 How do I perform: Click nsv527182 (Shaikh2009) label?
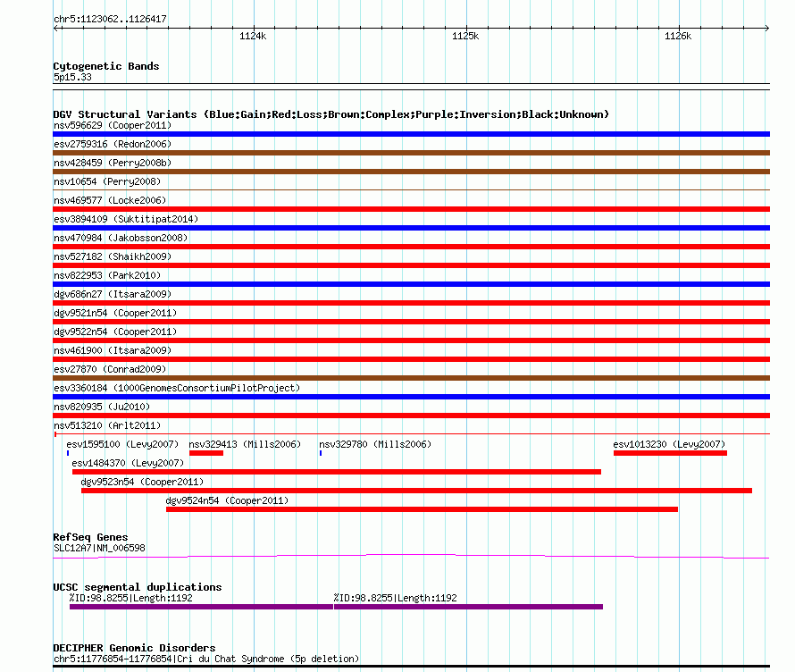point(113,256)
